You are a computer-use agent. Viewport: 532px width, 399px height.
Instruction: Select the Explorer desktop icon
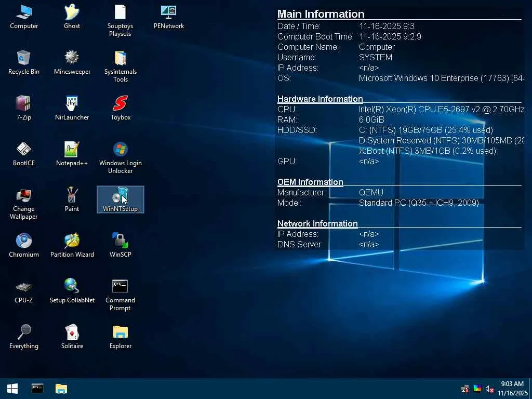tap(120, 337)
